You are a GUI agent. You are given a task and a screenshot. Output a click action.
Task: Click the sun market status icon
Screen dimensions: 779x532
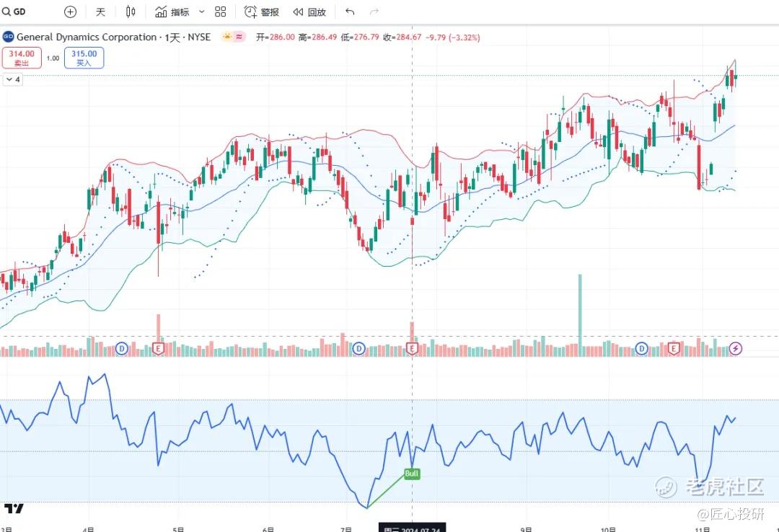227,37
